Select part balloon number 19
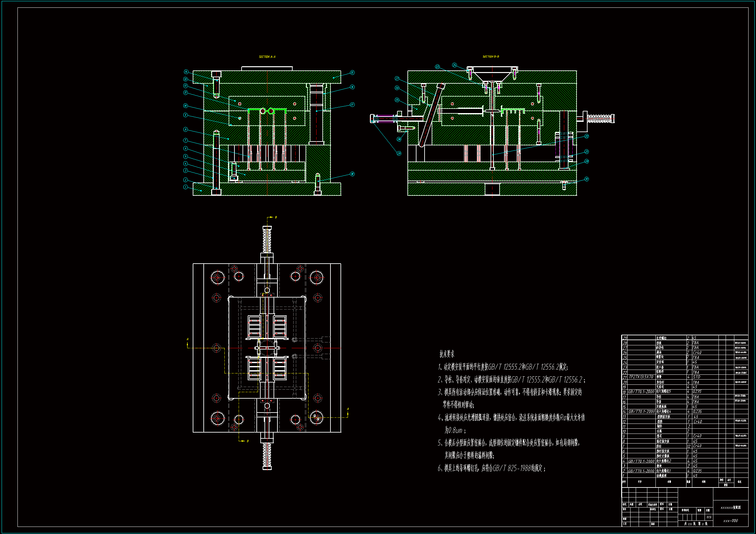Screen dimensions: 756x534 [x=587, y=179]
